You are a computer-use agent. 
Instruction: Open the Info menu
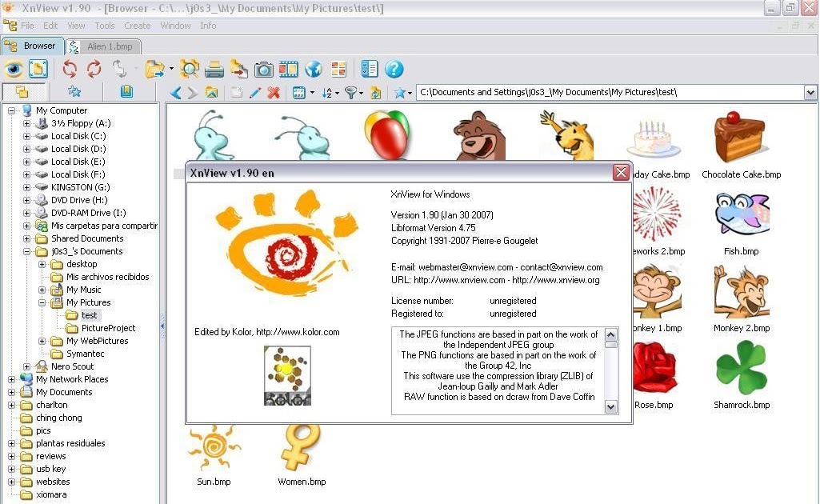(x=208, y=26)
